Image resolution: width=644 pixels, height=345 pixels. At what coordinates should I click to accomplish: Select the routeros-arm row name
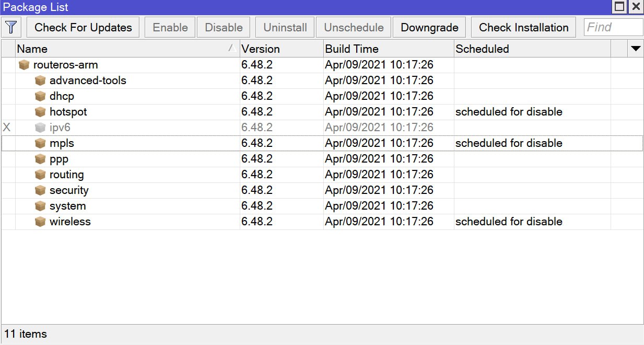[x=65, y=65]
